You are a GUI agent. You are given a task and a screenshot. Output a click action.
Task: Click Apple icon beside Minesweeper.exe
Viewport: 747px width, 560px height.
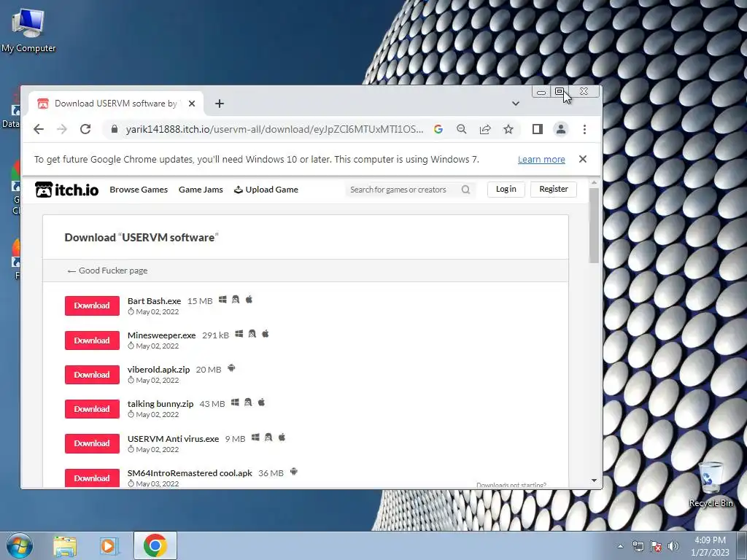pyautogui.click(x=266, y=334)
